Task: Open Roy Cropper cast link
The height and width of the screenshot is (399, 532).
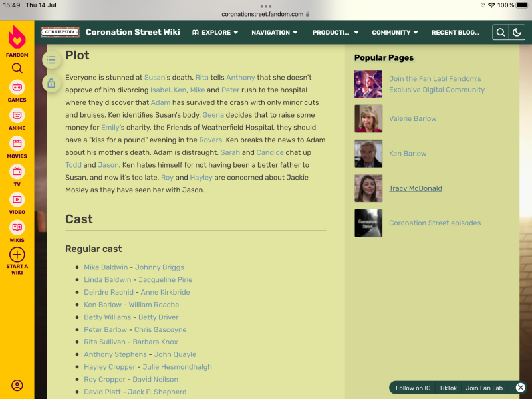Action: pos(104,379)
